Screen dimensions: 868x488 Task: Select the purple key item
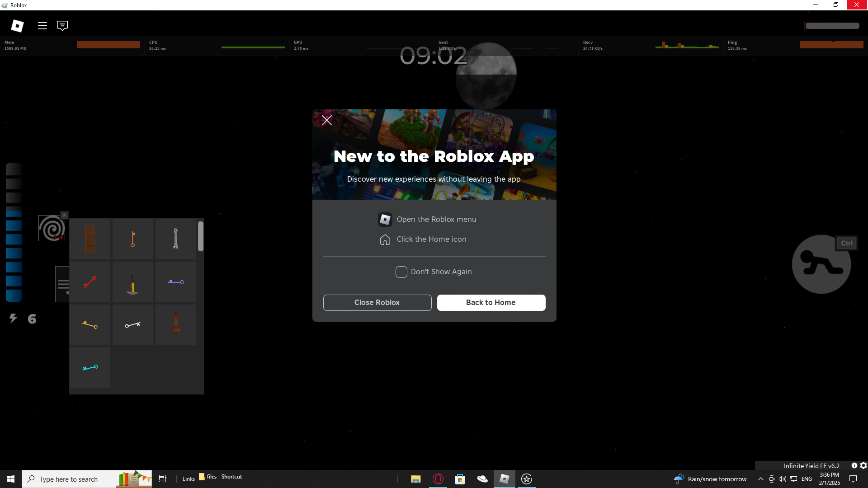pyautogui.click(x=175, y=282)
